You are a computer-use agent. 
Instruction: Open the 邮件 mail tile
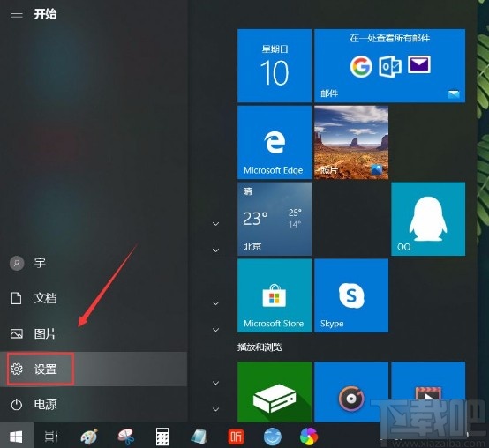click(390, 66)
